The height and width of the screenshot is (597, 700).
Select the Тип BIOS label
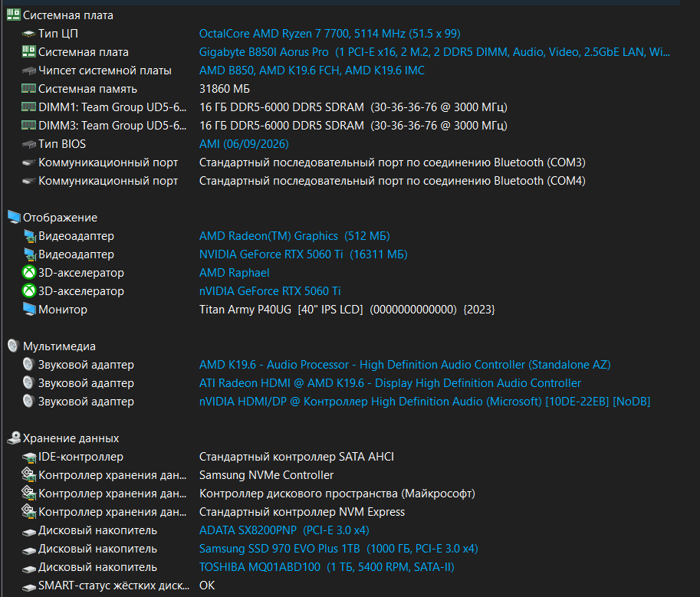61,143
